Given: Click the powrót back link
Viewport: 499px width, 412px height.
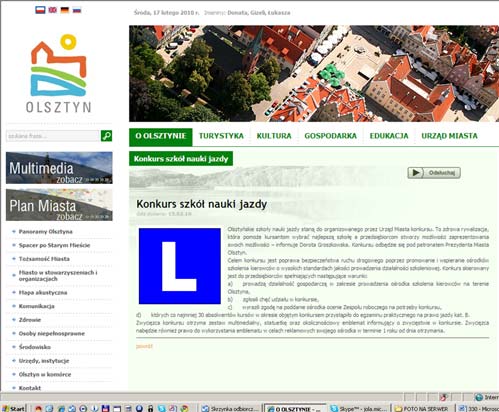Looking at the screenshot, I should pos(144,346).
